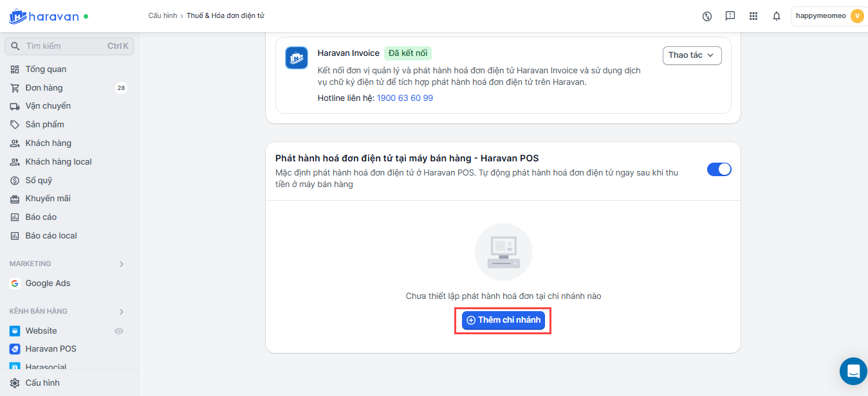Open the Tổng quan dashboard icon
This screenshot has width=868, height=396.
pos(15,69)
